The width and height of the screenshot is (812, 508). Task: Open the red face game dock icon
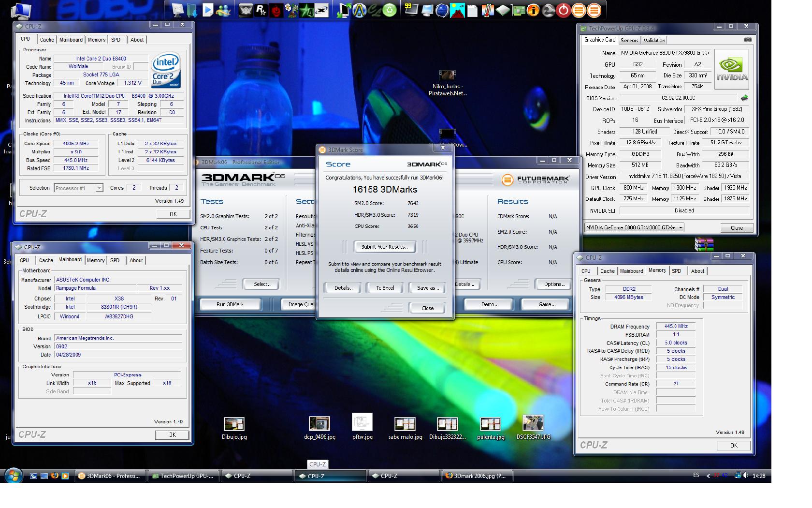click(x=276, y=10)
